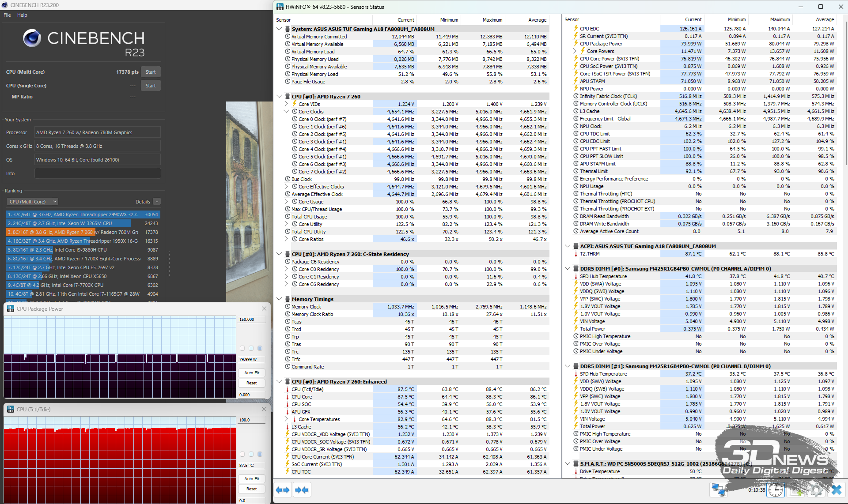Click thermometer icon next to TZ.THRM
848x504 pixels.
[576, 254]
